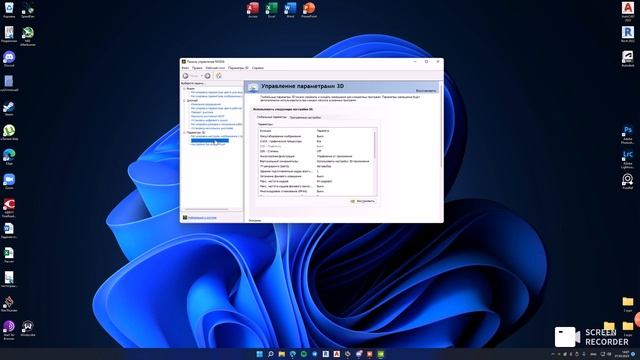This screenshot has height=360, width=640.
Task: Open the Back history dropdown arrow
Action: [201, 76]
